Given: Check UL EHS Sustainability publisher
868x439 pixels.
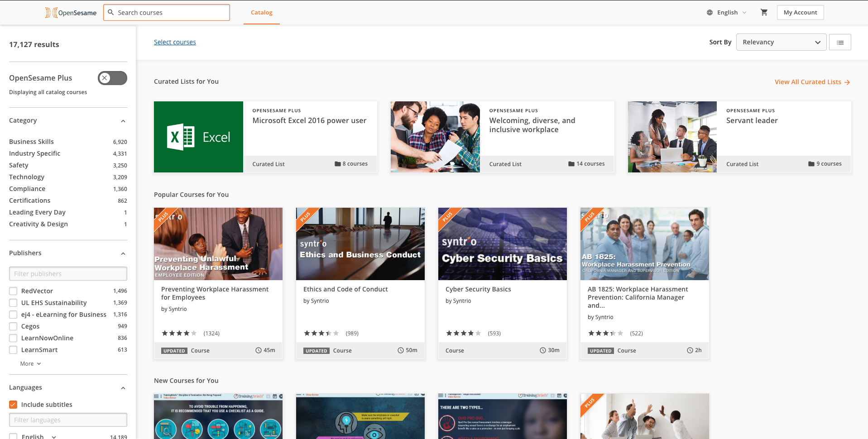Looking at the screenshot, I should pos(13,303).
